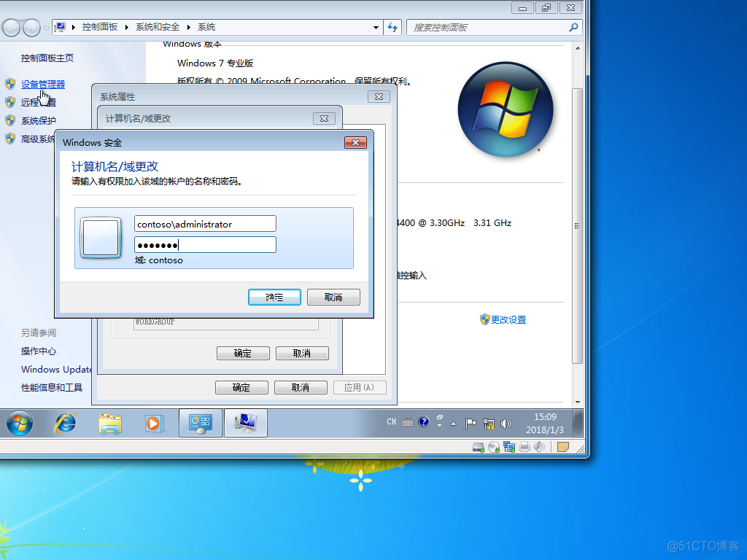Click the username field contoso\administrator
The height and width of the screenshot is (560, 747).
pyautogui.click(x=205, y=224)
